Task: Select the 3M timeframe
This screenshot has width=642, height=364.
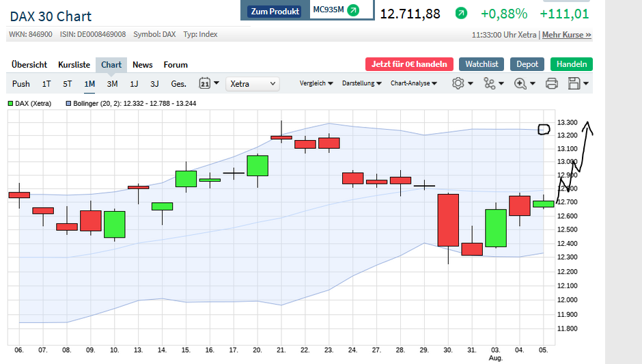Action: (112, 84)
